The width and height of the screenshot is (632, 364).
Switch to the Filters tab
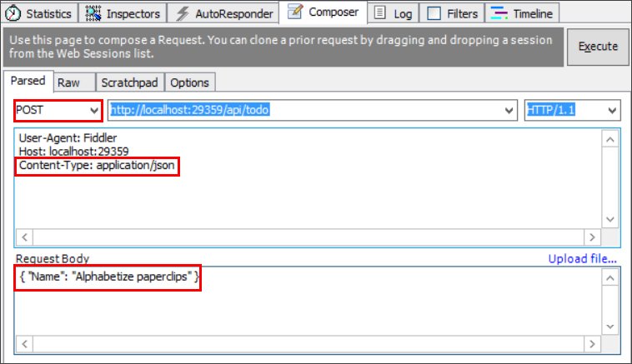452,13
